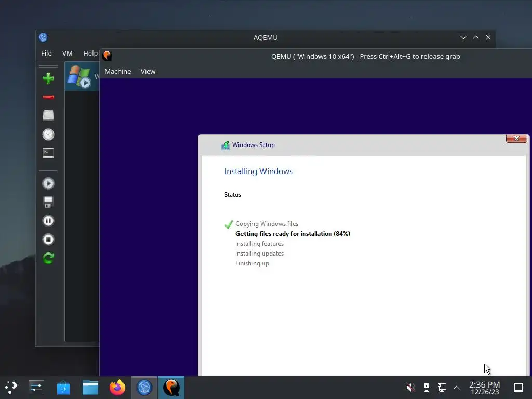Click 'Installing features' status line
Screen dimensions: 532x399
pyautogui.click(x=259, y=244)
